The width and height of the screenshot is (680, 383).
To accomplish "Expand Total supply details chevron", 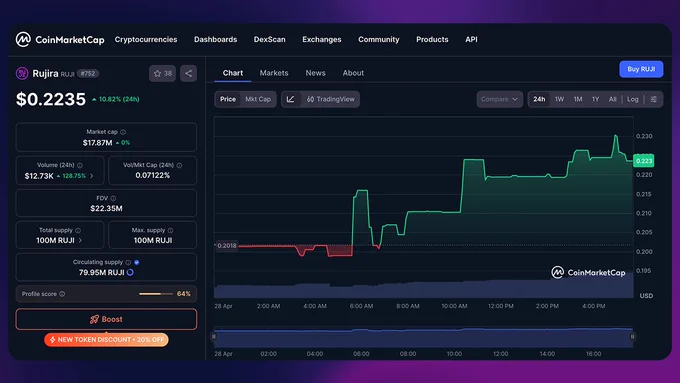I will [x=80, y=240].
